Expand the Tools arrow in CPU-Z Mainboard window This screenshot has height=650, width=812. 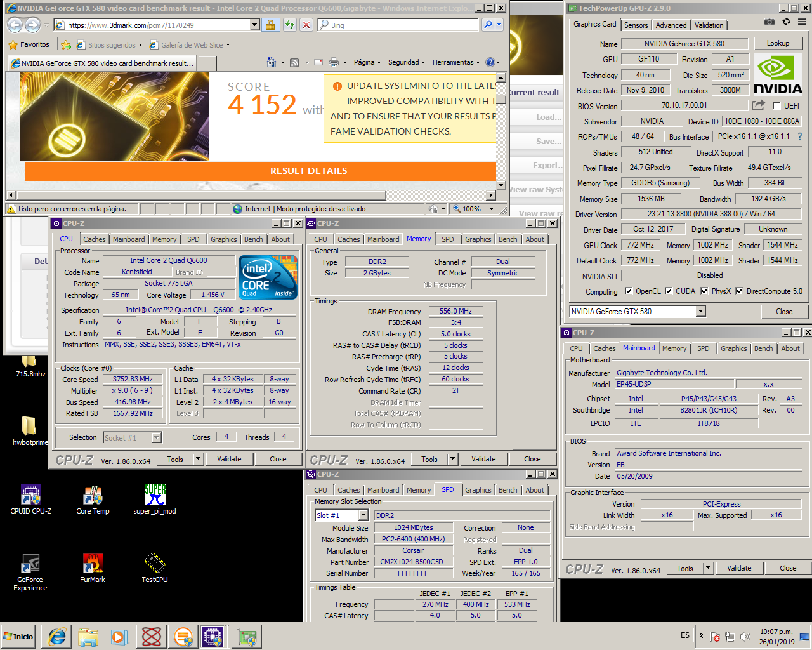point(709,568)
